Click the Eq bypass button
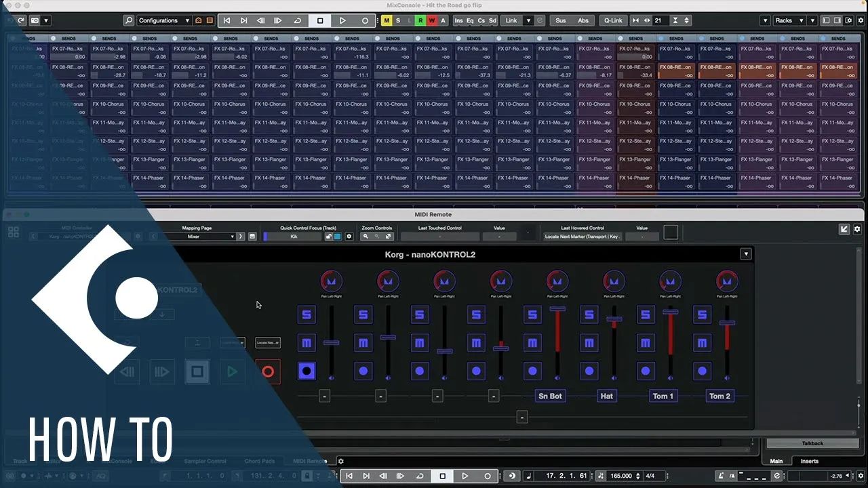Screen dimensions: 868x488 [470, 20]
